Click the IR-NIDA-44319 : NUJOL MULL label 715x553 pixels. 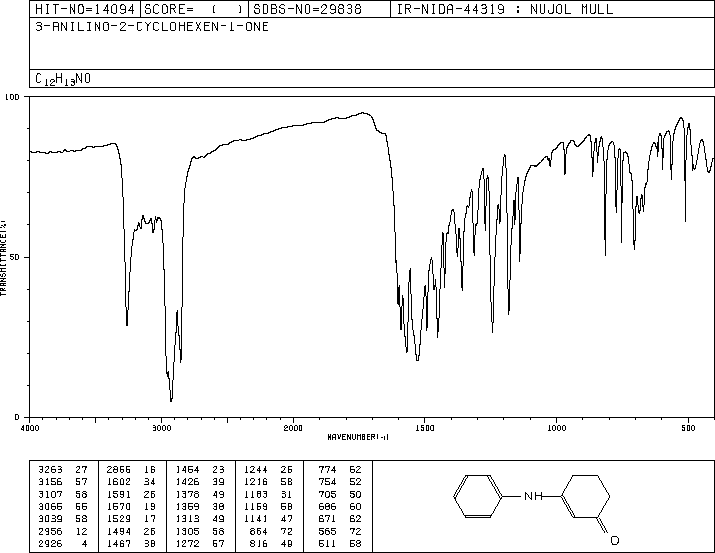(505, 9)
